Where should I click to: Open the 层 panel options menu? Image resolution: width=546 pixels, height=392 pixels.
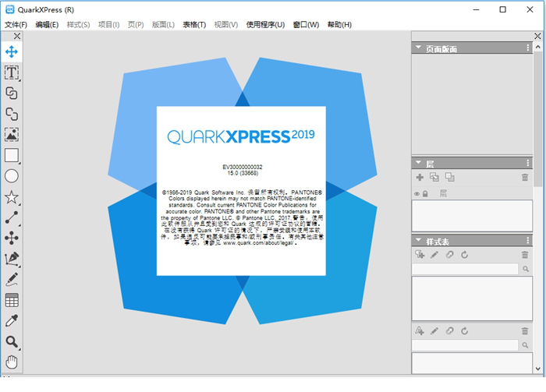tap(528, 163)
